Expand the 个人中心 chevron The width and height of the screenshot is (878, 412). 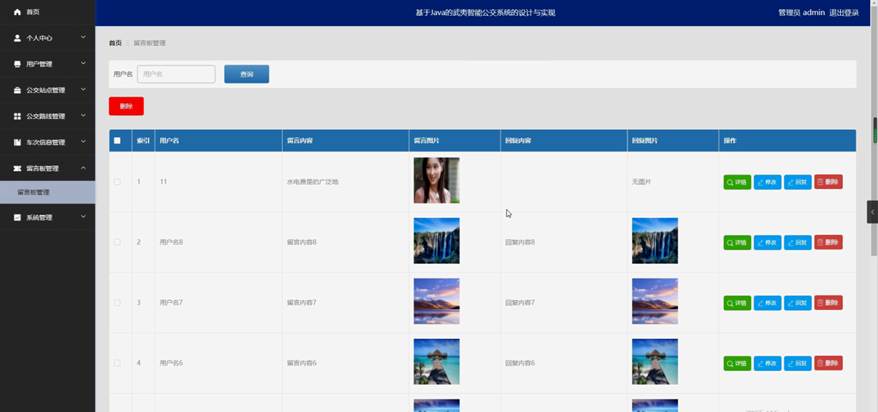coord(83,38)
